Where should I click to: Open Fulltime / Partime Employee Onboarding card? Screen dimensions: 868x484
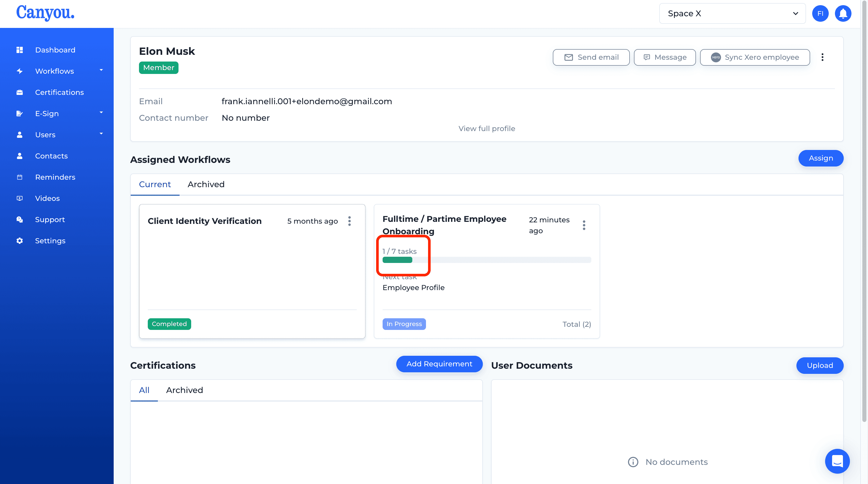click(486, 271)
